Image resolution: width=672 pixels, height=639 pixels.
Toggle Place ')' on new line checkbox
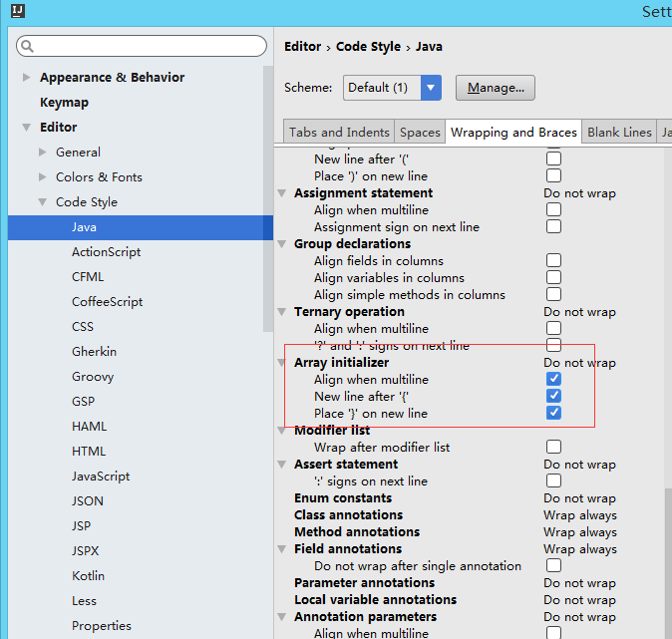pyautogui.click(x=553, y=175)
